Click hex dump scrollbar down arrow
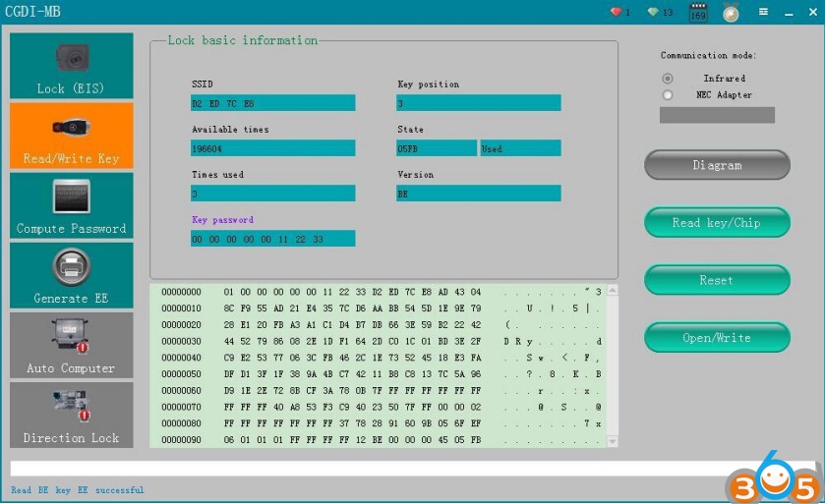Viewport: 825px width, 504px height. tap(613, 442)
